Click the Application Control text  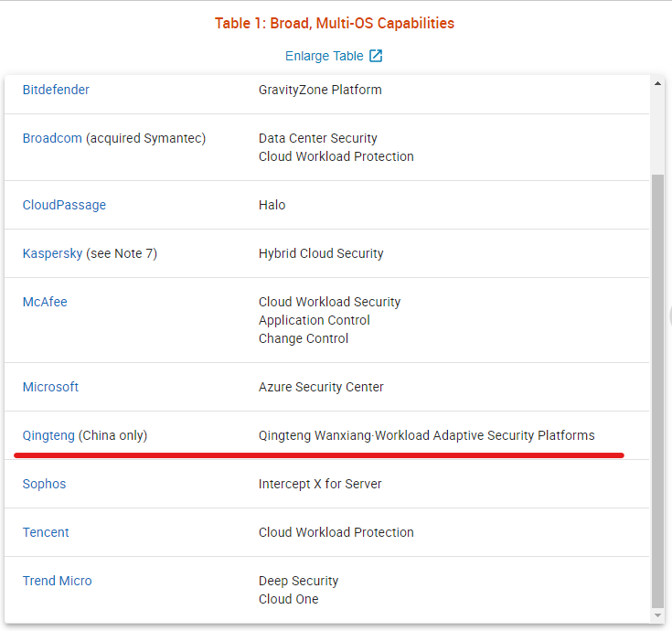315,320
